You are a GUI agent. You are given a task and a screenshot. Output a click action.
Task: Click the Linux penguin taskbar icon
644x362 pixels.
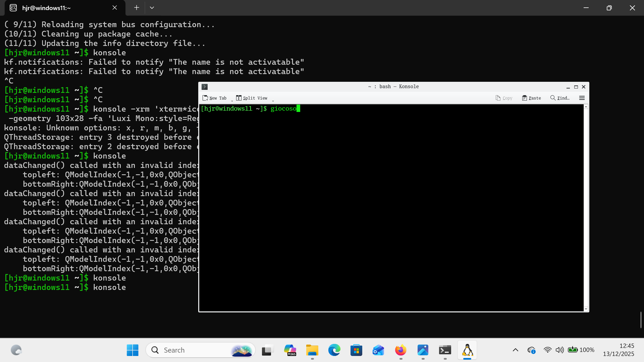(x=467, y=350)
